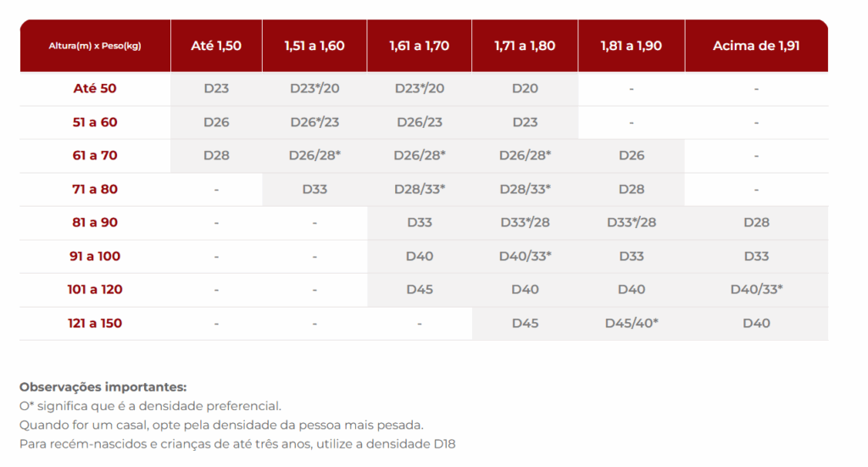Click the 'D26/23' cell in 51 a 60 row
The height and width of the screenshot is (467, 868).
pos(420,122)
